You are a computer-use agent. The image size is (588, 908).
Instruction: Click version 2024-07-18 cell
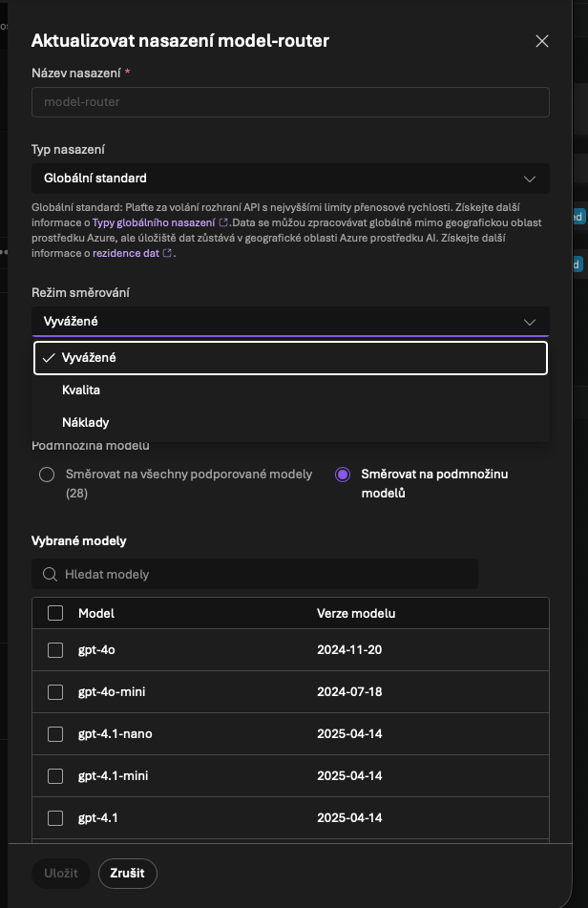(349, 692)
